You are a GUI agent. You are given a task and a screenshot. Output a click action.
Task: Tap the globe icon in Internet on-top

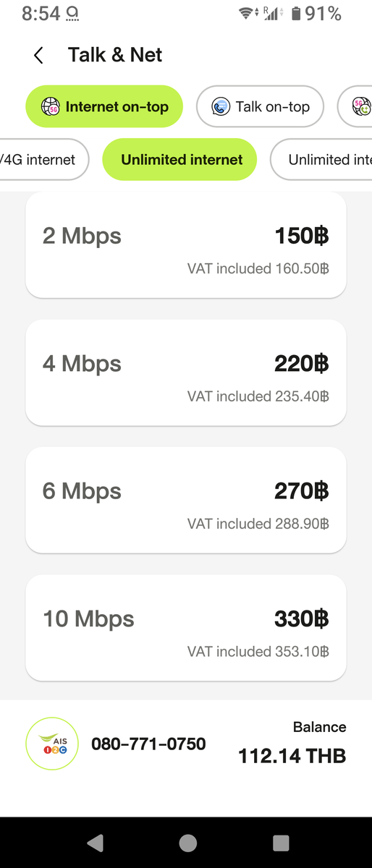pos(48,107)
